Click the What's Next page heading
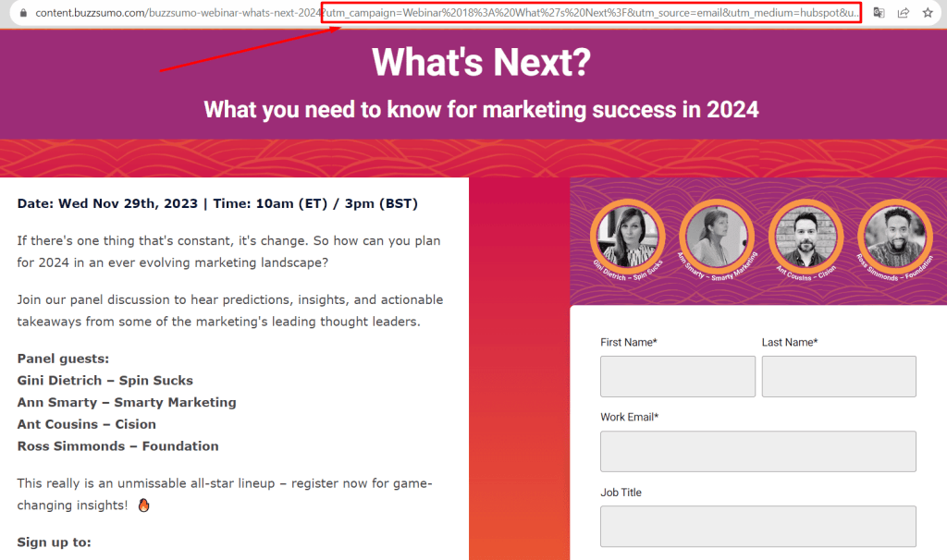 pos(481,63)
